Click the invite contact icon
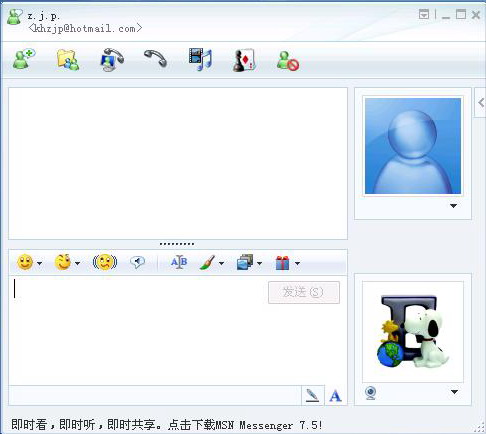The image size is (486, 434). [x=24, y=59]
